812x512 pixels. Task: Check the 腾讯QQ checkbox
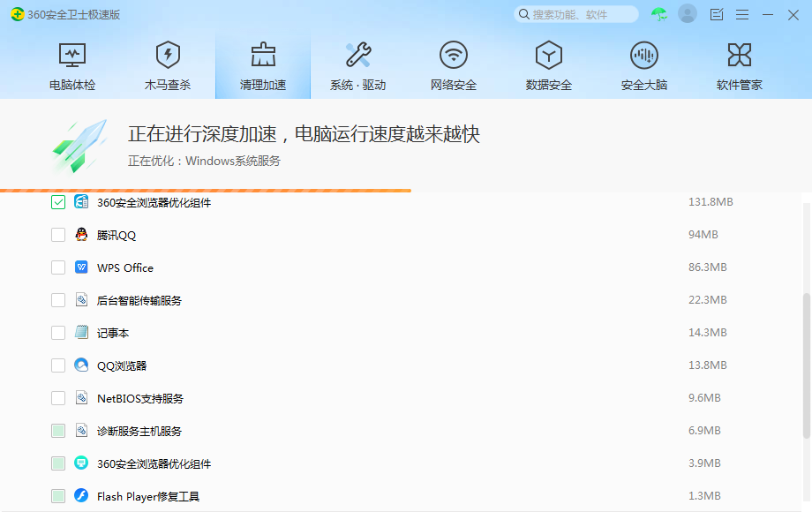[x=58, y=235]
